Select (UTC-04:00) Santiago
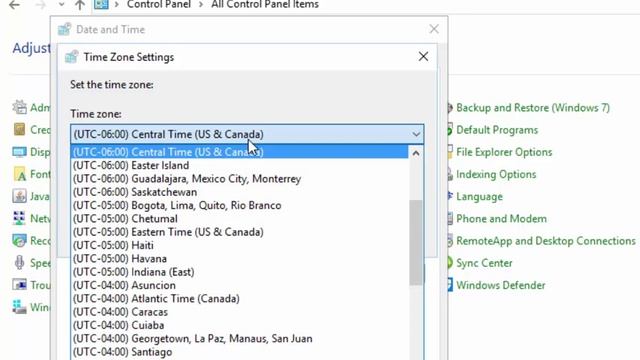Screen dimensions: 640x360 coord(240,352)
